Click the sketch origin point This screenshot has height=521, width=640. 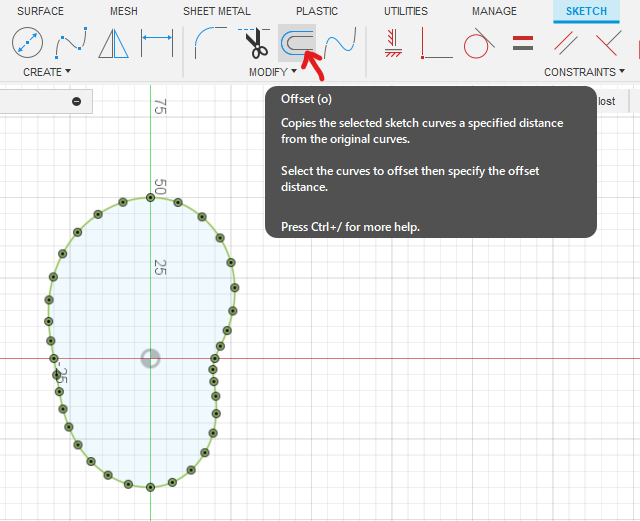(x=150, y=358)
